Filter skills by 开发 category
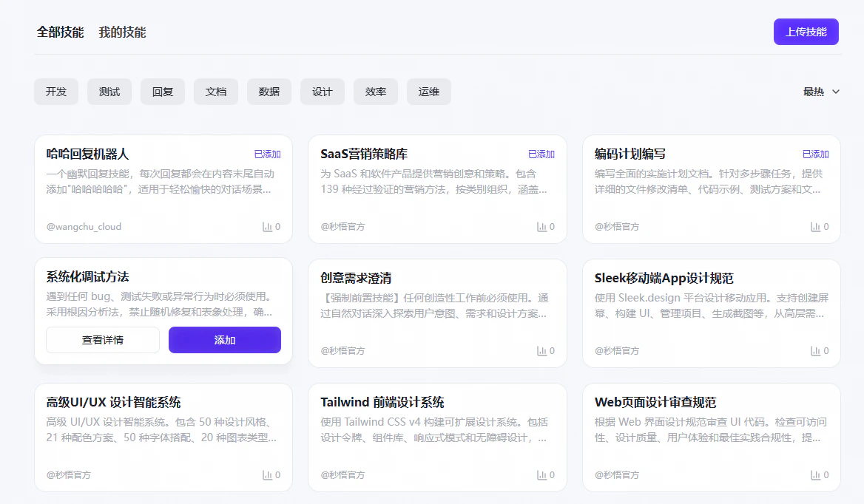The image size is (864, 504). (x=56, y=92)
